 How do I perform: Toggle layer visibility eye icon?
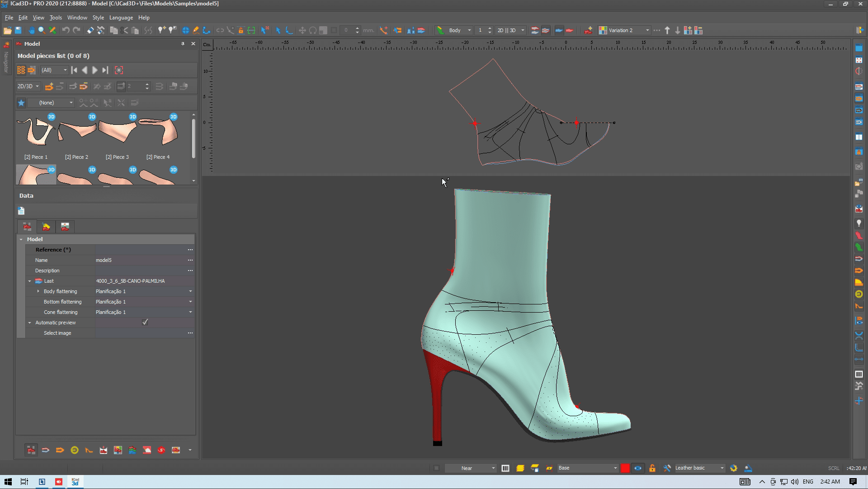click(x=637, y=468)
